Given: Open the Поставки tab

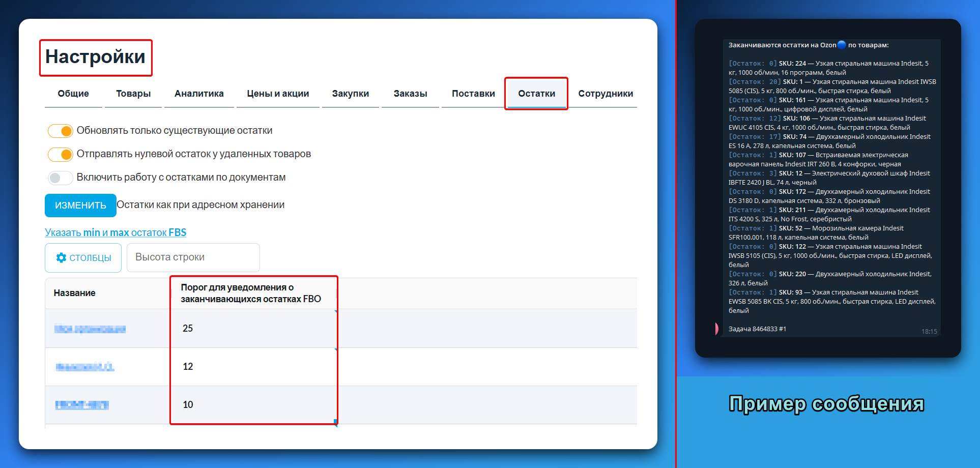Looking at the screenshot, I should [473, 94].
